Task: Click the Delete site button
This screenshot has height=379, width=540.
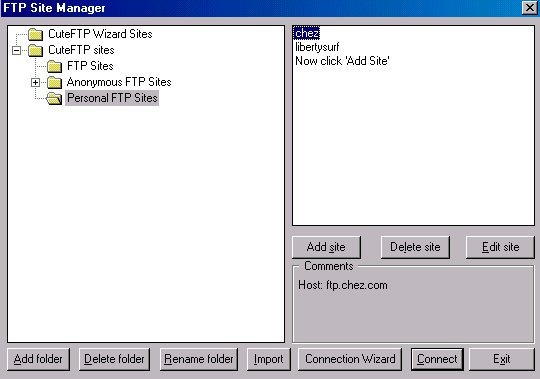Action: [x=415, y=247]
